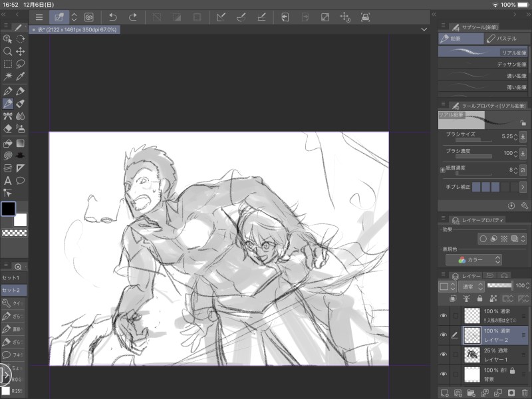Screen dimensions: 532x399
Task: Select the Gradient tool
Action: click(x=21, y=143)
